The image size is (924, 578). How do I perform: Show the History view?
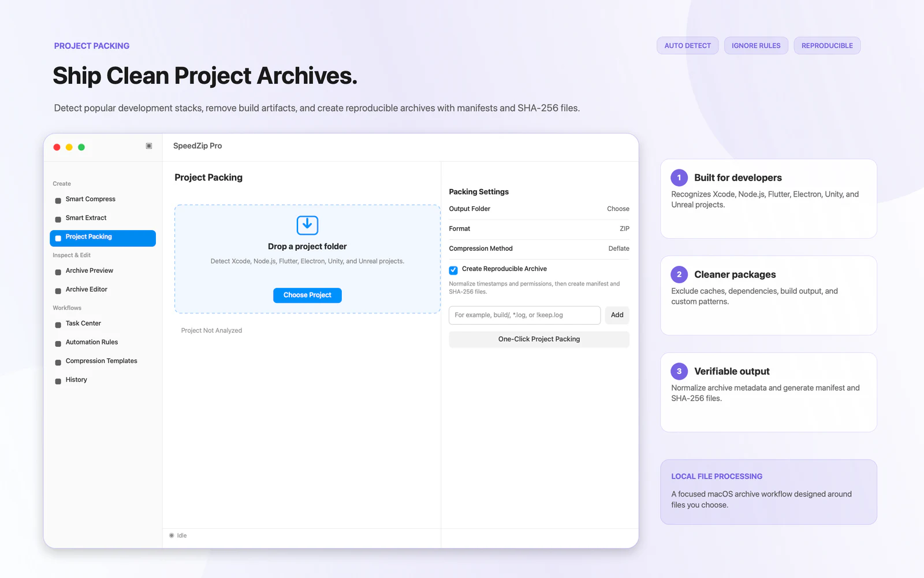click(103, 380)
